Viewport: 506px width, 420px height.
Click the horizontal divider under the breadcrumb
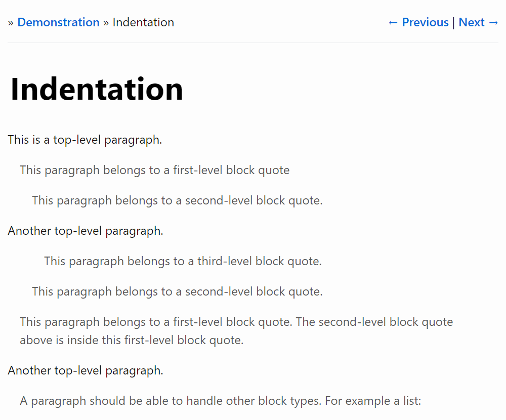click(253, 43)
